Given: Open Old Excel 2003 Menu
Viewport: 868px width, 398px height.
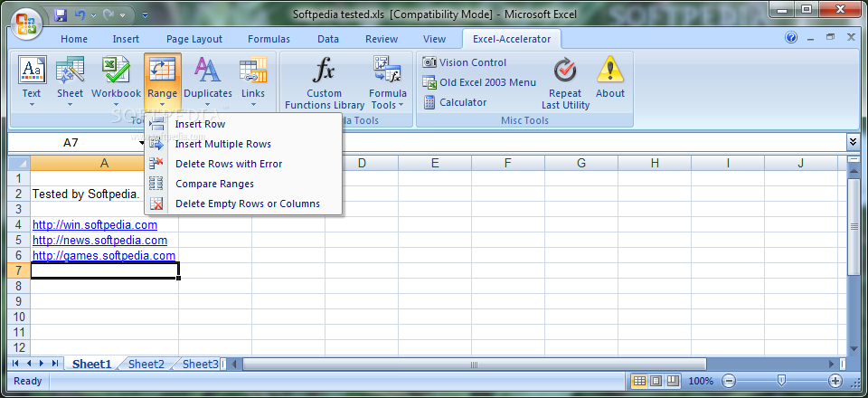Looking at the screenshot, I should click(x=479, y=82).
